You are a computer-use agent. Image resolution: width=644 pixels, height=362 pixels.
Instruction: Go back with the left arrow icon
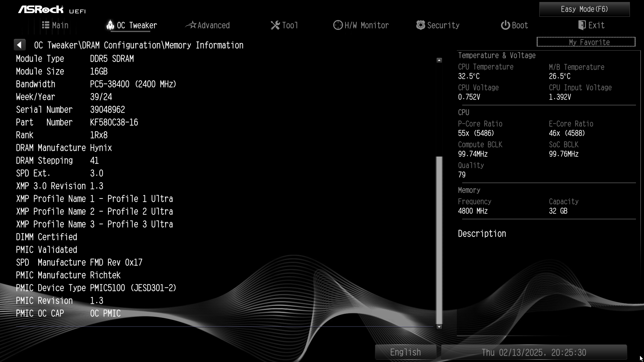(19, 45)
